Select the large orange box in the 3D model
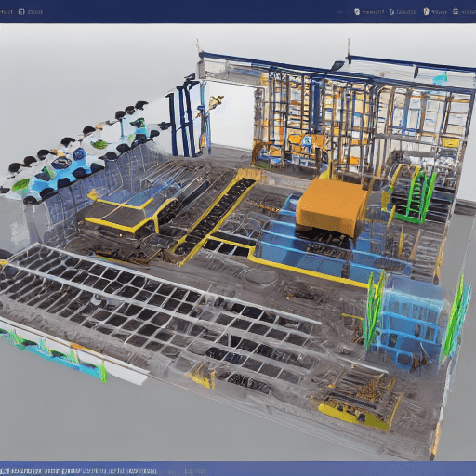The image size is (476, 476). tap(332, 206)
